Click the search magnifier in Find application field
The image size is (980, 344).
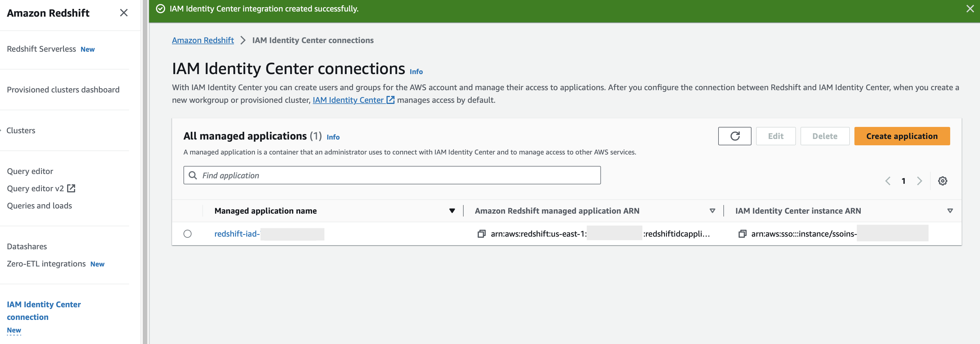[193, 175]
